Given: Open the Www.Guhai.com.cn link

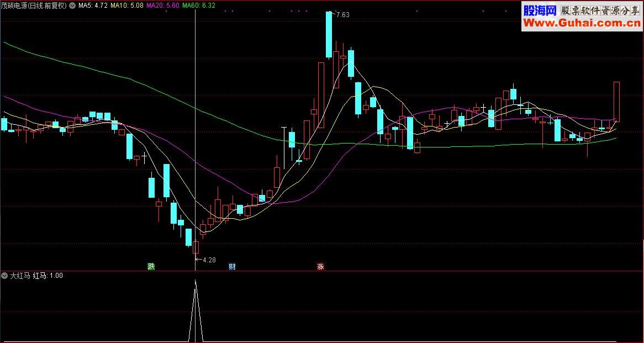Looking at the screenshot, I should click(582, 23).
